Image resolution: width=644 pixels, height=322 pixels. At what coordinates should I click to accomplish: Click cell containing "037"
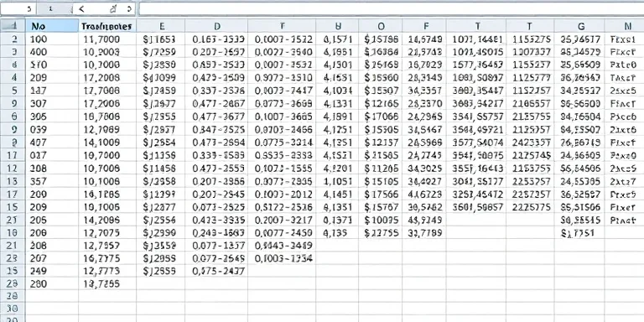point(52,155)
